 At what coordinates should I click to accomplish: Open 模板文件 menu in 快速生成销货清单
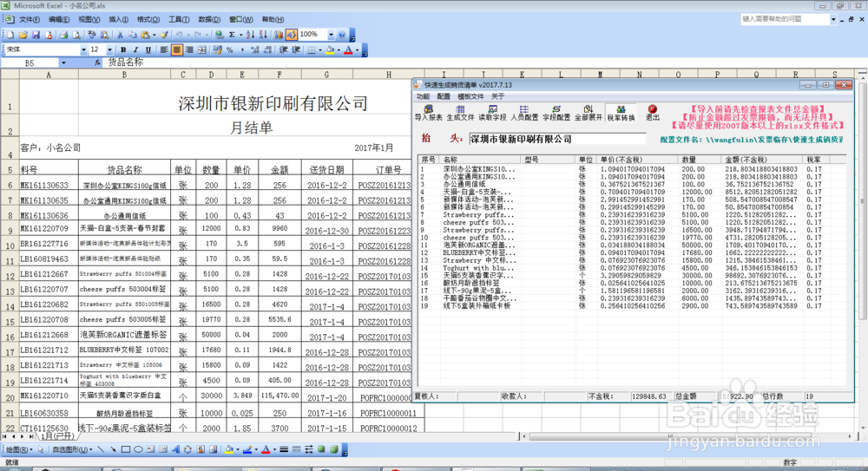click(x=470, y=96)
